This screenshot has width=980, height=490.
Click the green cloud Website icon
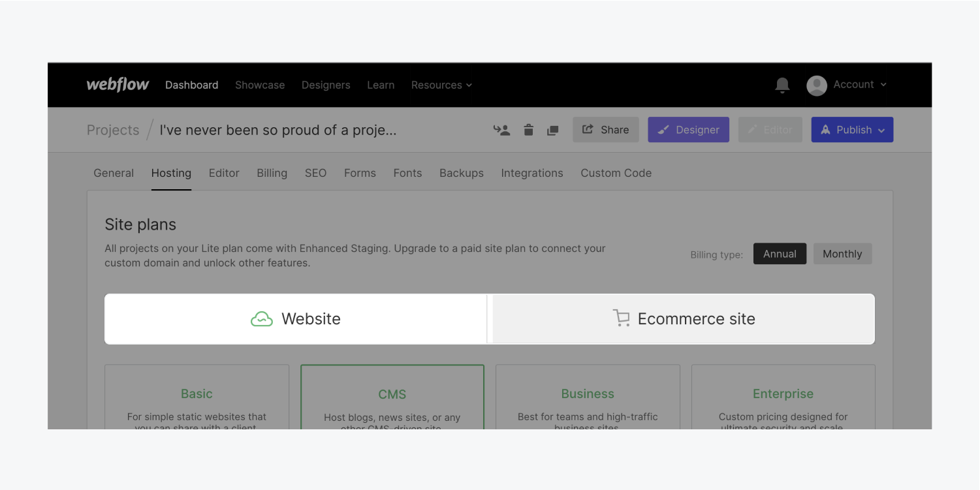[x=262, y=319]
